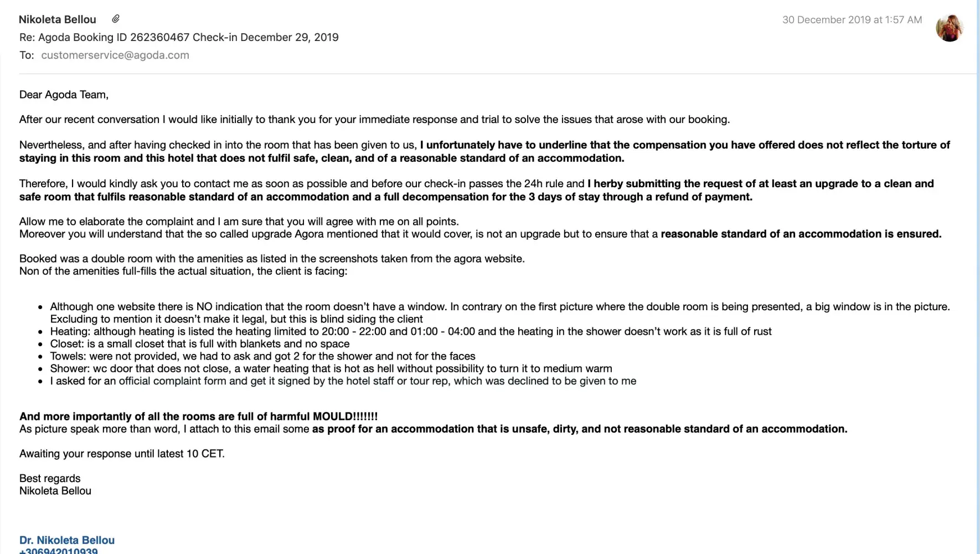Select the customerservice@agoda.com recipient address

point(115,55)
